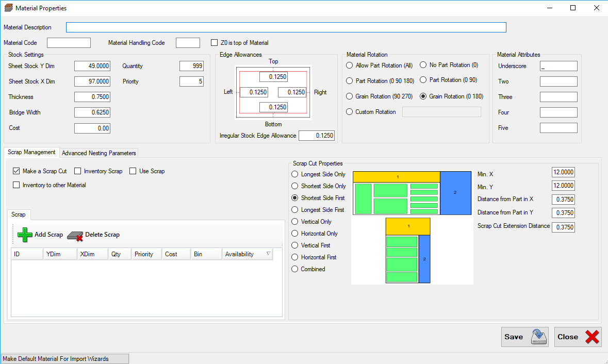Check the Use Scrap option
608x364 pixels.
(x=133, y=171)
